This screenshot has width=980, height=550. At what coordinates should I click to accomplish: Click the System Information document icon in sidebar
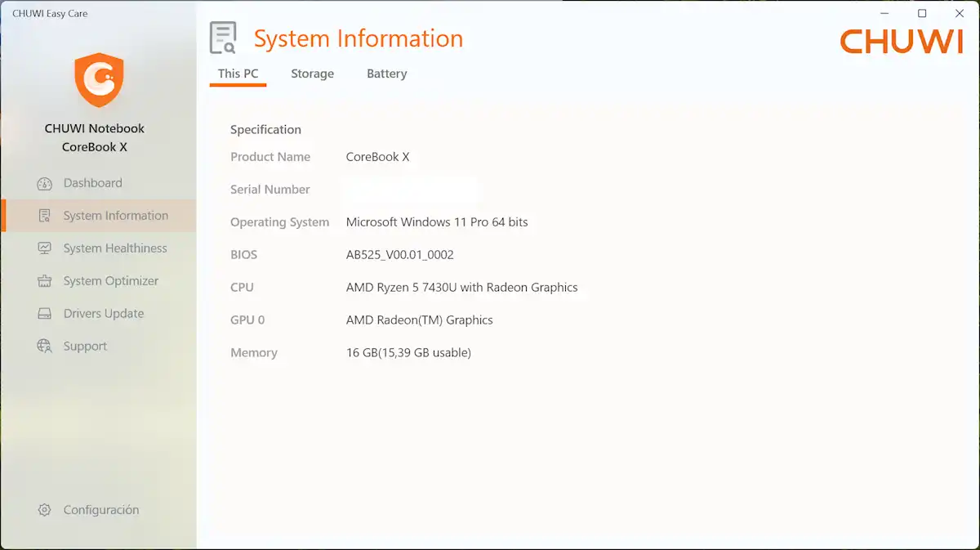[x=45, y=217]
